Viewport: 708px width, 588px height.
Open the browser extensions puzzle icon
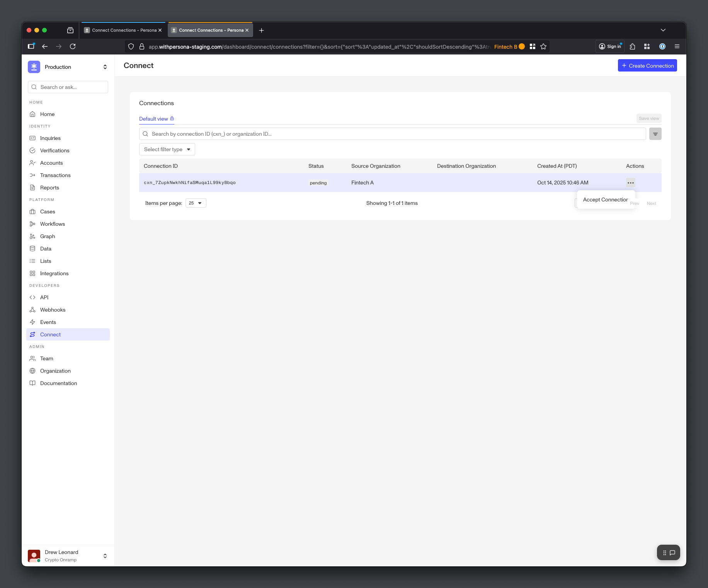coord(632,47)
